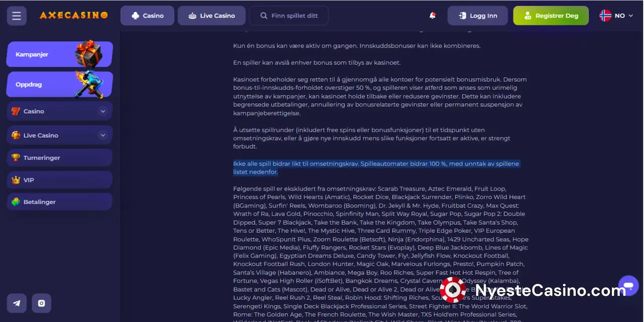Open the Oppdrag sidebar banner
This screenshot has height=322, width=644.
tap(59, 85)
